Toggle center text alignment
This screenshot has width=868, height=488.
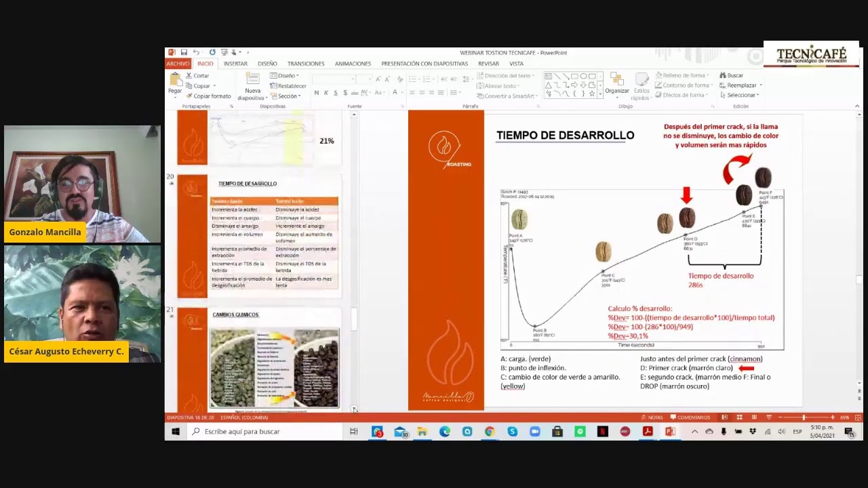coord(422,92)
